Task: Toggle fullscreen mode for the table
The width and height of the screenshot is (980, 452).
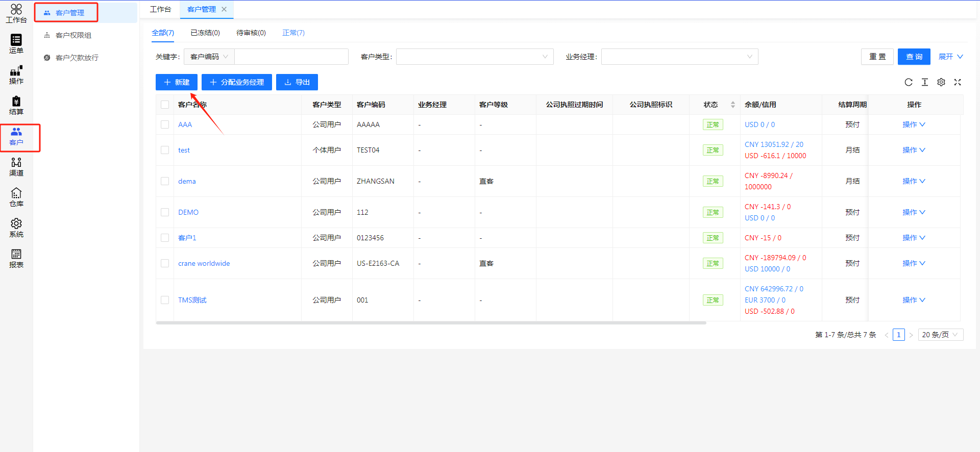Action: [957, 82]
